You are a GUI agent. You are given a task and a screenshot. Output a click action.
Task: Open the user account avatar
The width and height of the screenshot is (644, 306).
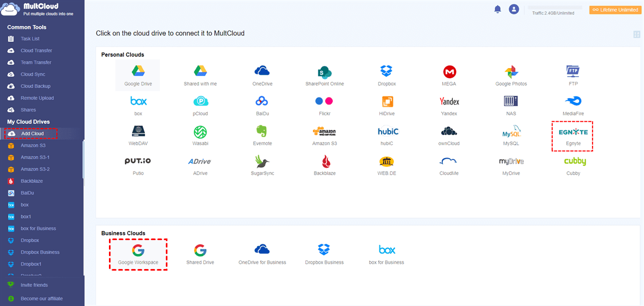point(514,9)
